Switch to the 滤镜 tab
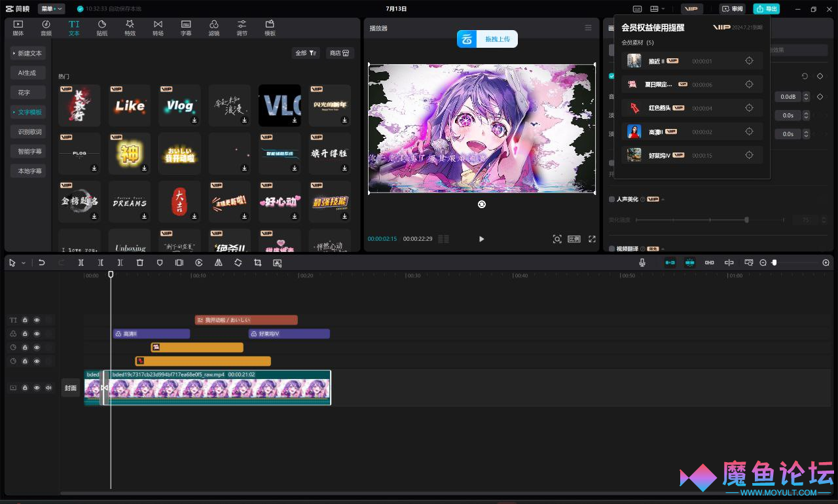Screen dimensions: 838x504 213,27
